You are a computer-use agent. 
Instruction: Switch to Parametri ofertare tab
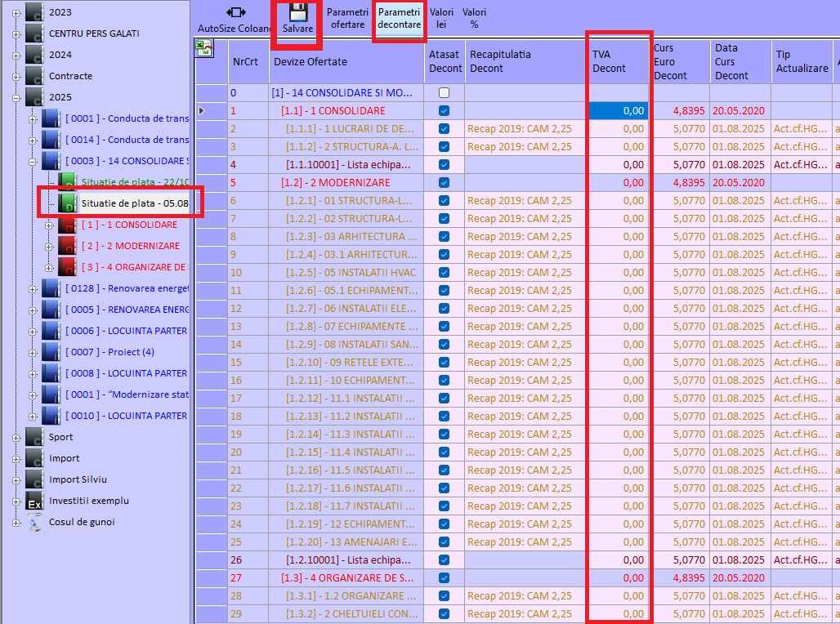pos(347,18)
